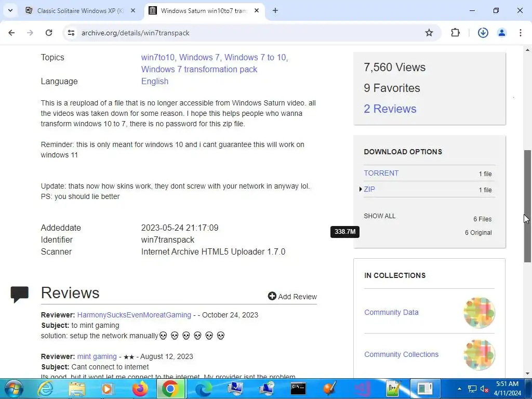Open the Windows 7 to 10 topic
Screen dimensions: 532x399
[x=255, y=57]
